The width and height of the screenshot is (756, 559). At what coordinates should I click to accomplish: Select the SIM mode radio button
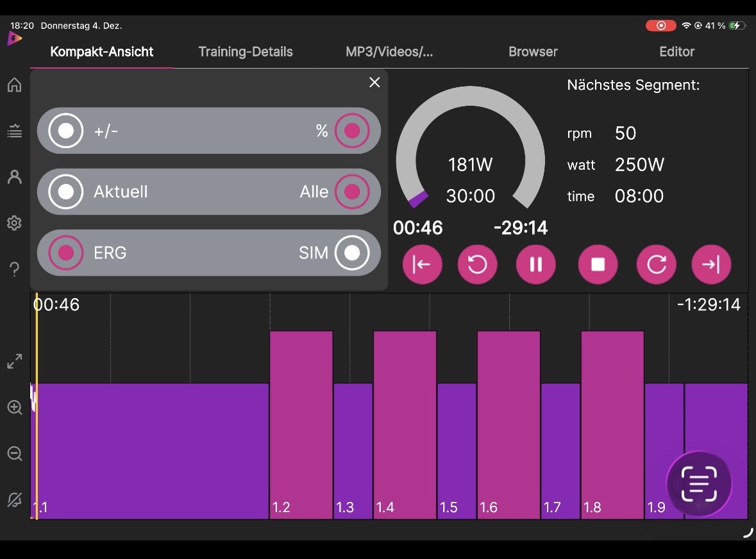click(x=352, y=253)
